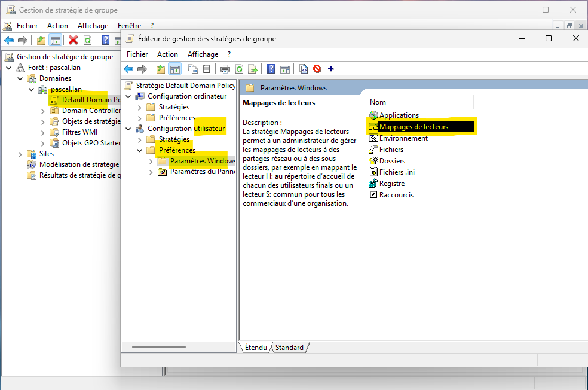Click Forward arrow in the Éditeur toolbar
Image resolution: width=588 pixels, height=390 pixels.
coord(142,69)
